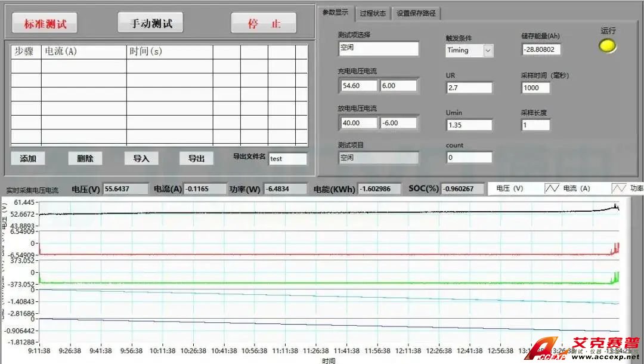Click the power plot legend icon at right edge
The height and width of the screenshot is (364, 644).
[619, 188]
